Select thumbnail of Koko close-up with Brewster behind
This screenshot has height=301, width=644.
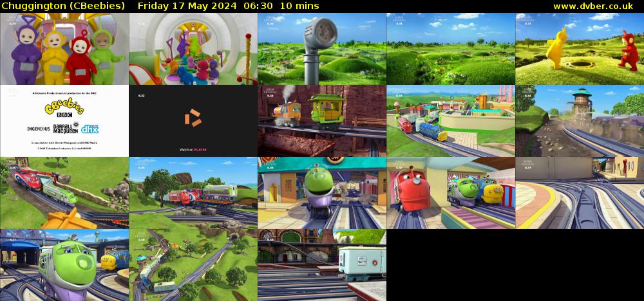pyautogui.click(x=64, y=265)
